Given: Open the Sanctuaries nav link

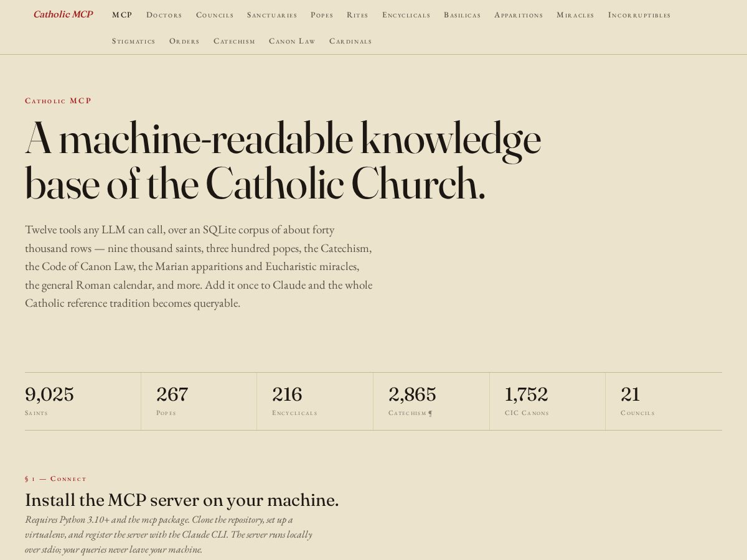Looking at the screenshot, I should [272, 15].
